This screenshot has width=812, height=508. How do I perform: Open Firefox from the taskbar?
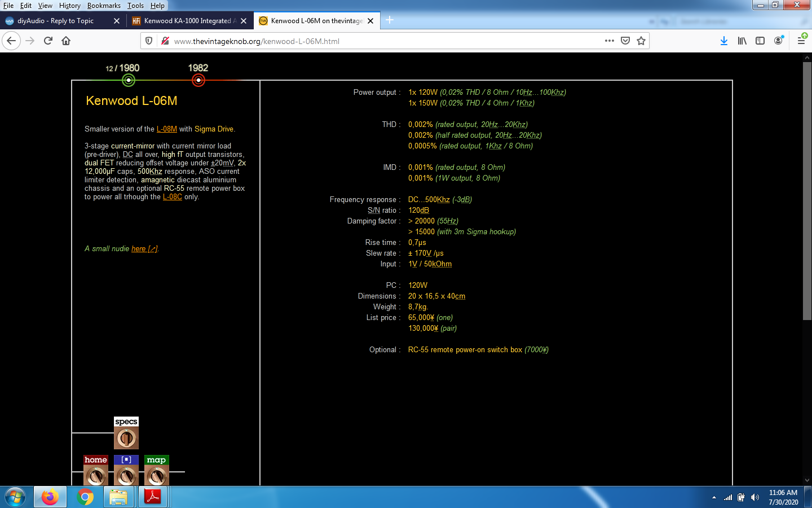50,497
